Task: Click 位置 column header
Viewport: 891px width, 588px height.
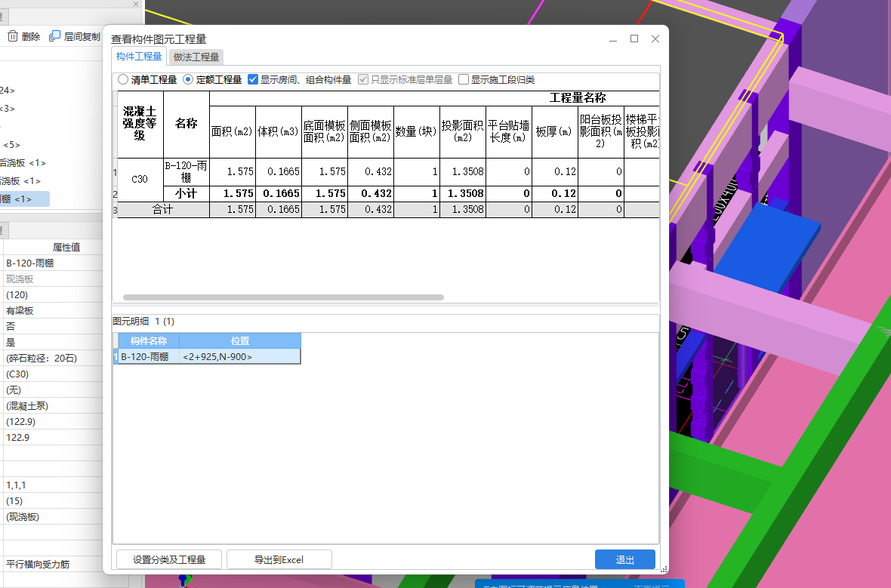Action: click(240, 341)
